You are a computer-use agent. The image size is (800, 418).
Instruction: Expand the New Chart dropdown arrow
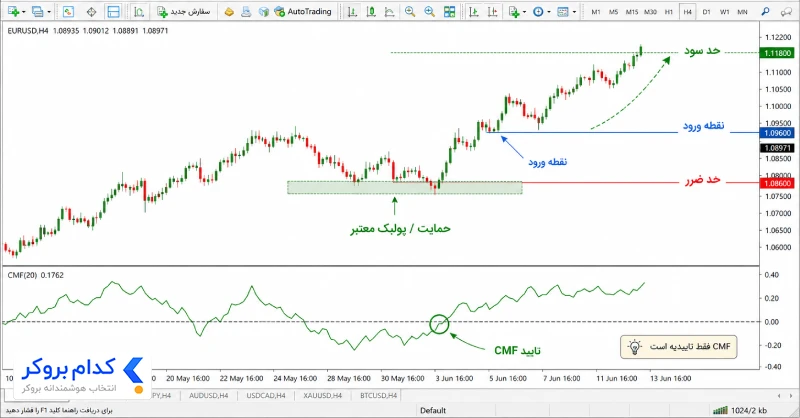[23, 12]
